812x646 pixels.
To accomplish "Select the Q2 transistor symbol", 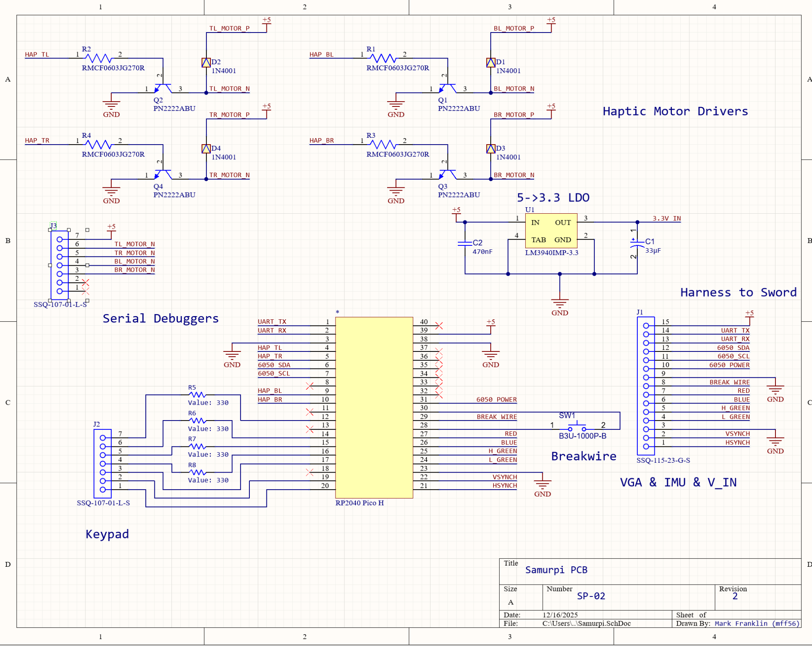I will coord(163,88).
